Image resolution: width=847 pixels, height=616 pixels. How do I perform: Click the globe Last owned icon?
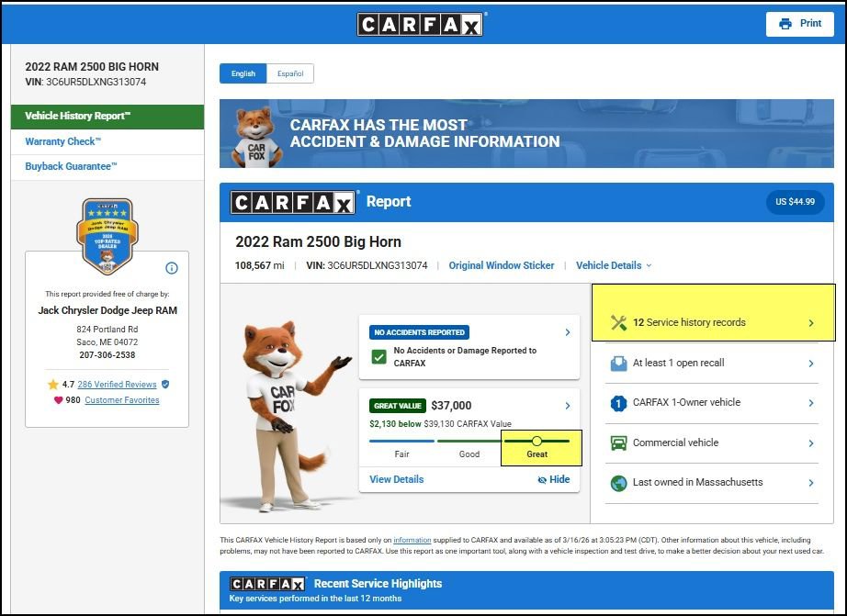point(618,483)
